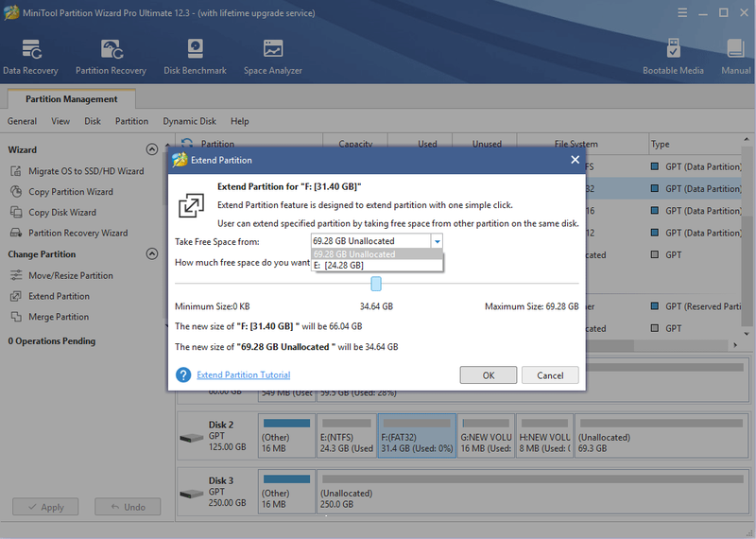Launch the Space Analyzer tool
This screenshot has width=756, height=539.
(273, 57)
